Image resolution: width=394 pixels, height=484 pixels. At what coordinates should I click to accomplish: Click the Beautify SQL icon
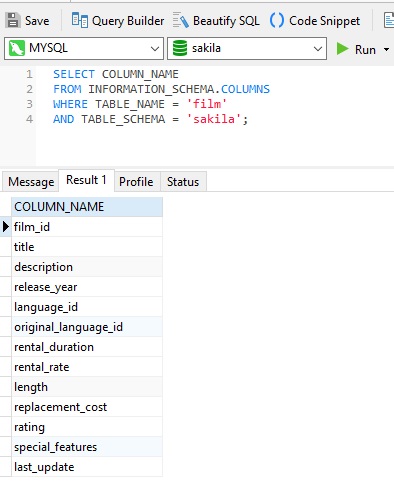[x=180, y=21]
